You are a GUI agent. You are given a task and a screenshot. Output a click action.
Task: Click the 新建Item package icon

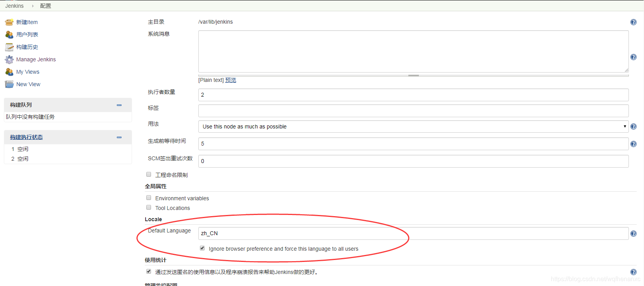pos(9,22)
